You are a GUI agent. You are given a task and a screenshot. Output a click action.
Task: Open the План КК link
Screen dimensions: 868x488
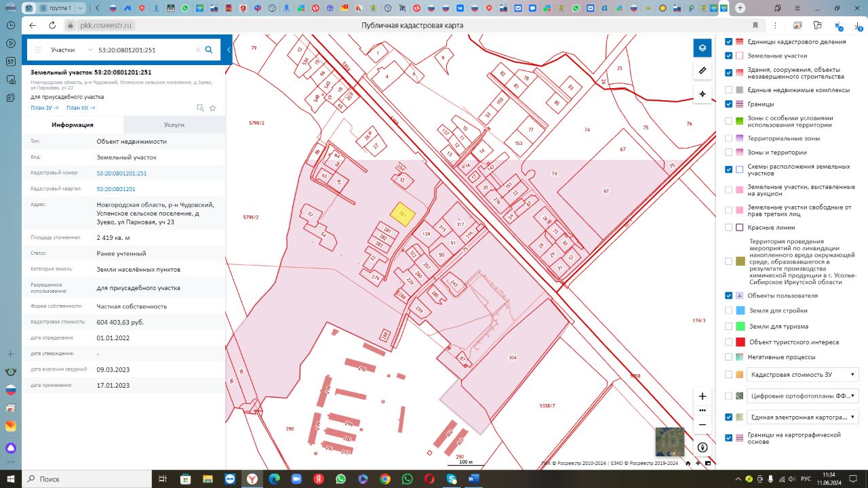click(81, 108)
